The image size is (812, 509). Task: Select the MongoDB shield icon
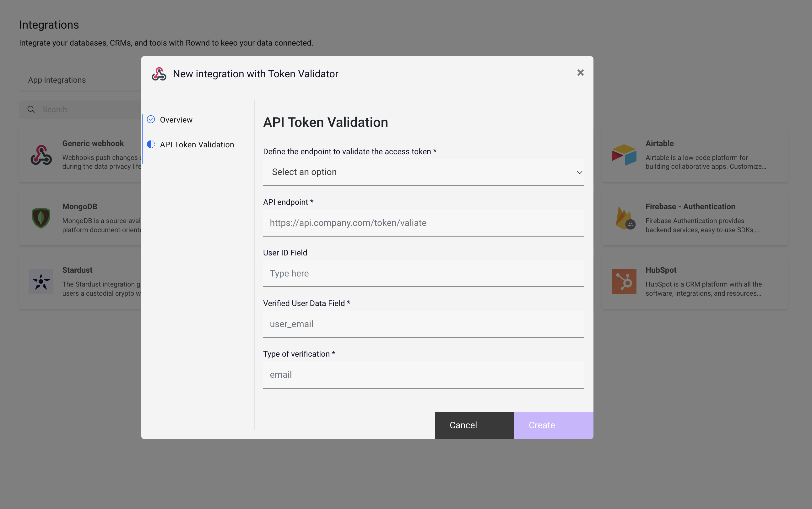point(41,218)
